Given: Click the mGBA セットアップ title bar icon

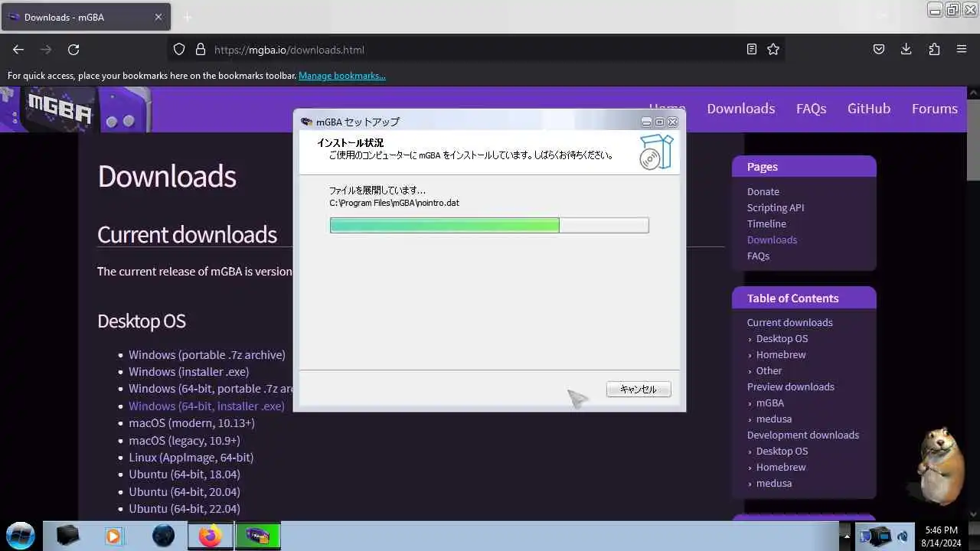Looking at the screenshot, I should coord(306,122).
